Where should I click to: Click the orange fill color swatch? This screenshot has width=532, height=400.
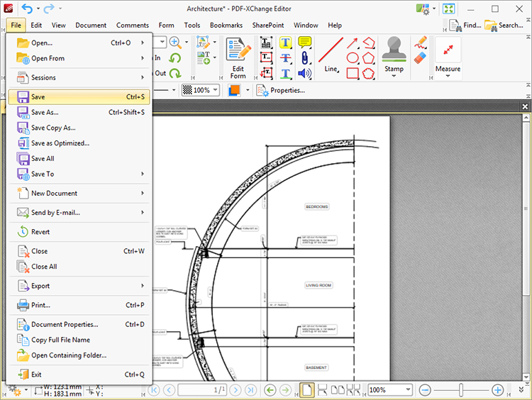pos(235,90)
